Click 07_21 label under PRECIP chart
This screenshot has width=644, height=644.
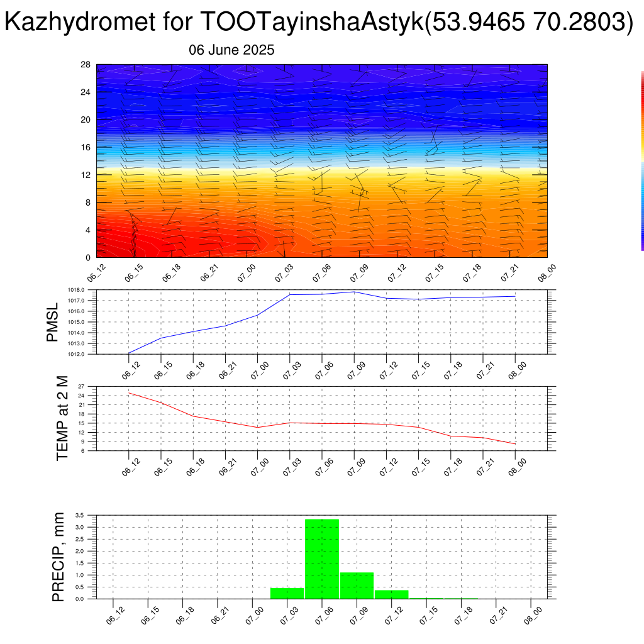coord(499,616)
